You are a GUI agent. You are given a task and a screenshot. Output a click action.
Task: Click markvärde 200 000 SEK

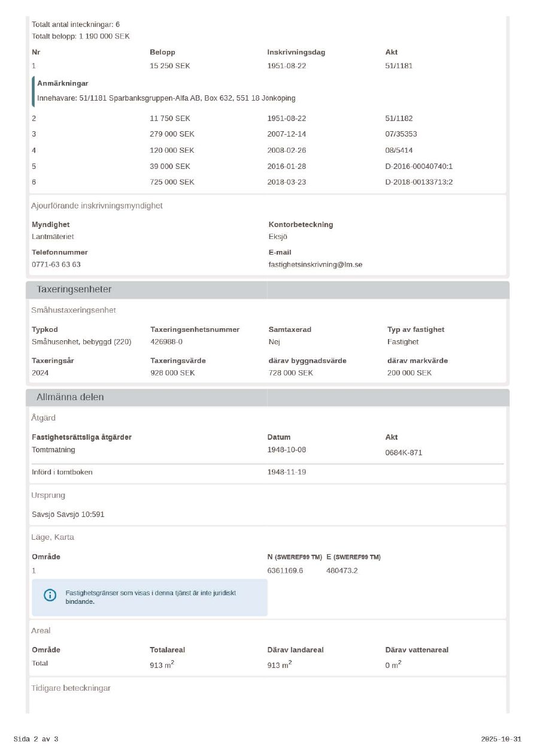pyautogui.click(x=409, y=373)
